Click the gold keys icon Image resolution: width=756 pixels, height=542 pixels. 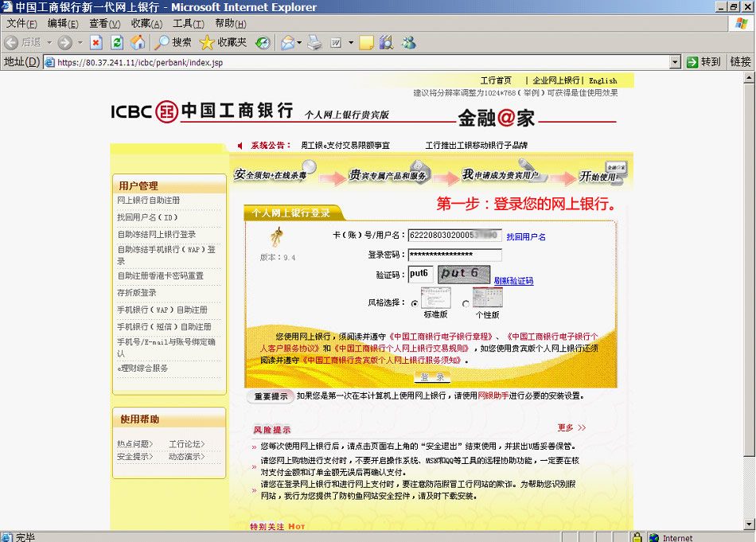click(277, 236)
